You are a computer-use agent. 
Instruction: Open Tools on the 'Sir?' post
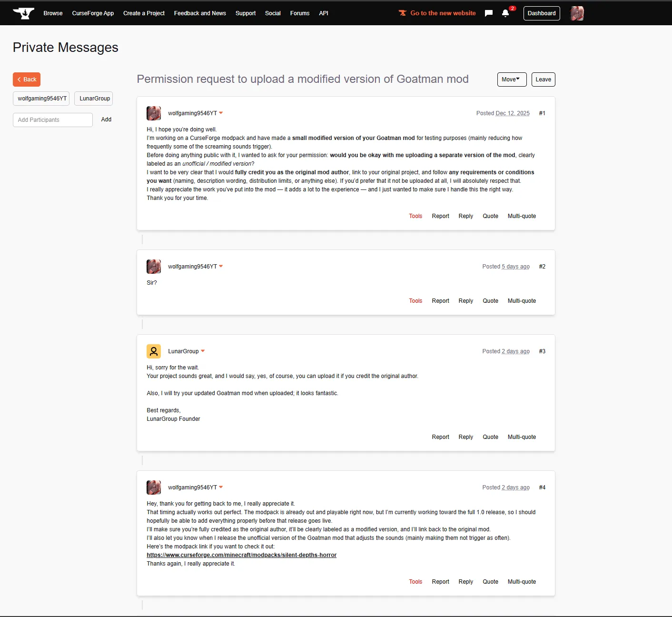(415, 301)
